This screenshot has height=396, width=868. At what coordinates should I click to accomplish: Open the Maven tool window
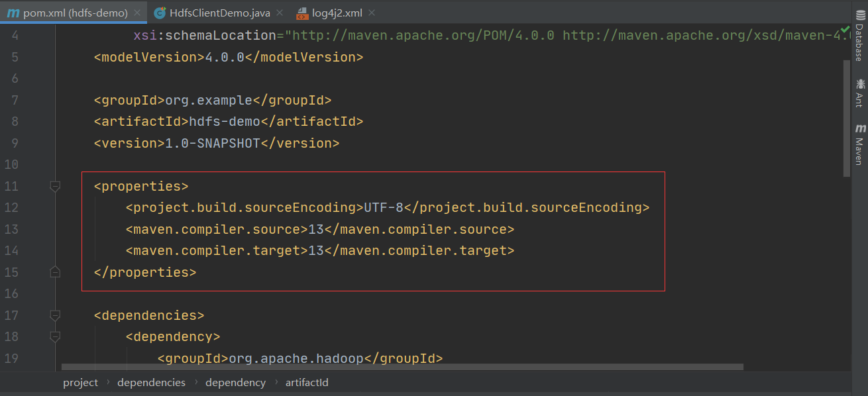tap(859, 144)
